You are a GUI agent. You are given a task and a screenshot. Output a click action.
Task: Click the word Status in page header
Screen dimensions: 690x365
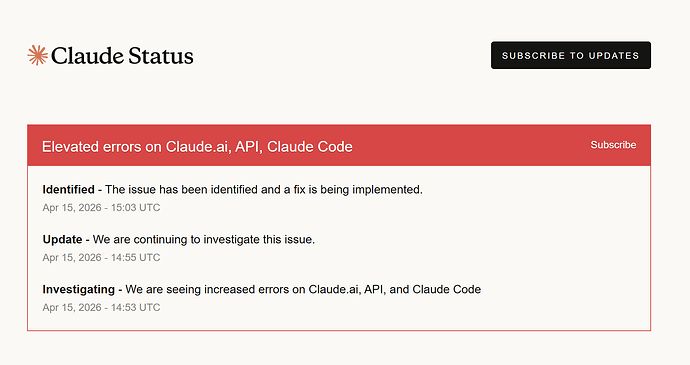161,56
